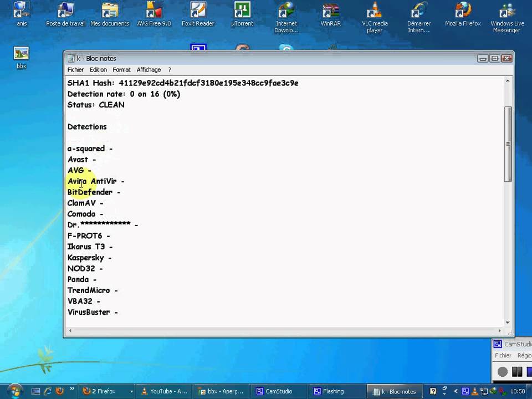Open Affichage menu in Bloc-notes
The image size is (532, 399).
pos(149,70)
